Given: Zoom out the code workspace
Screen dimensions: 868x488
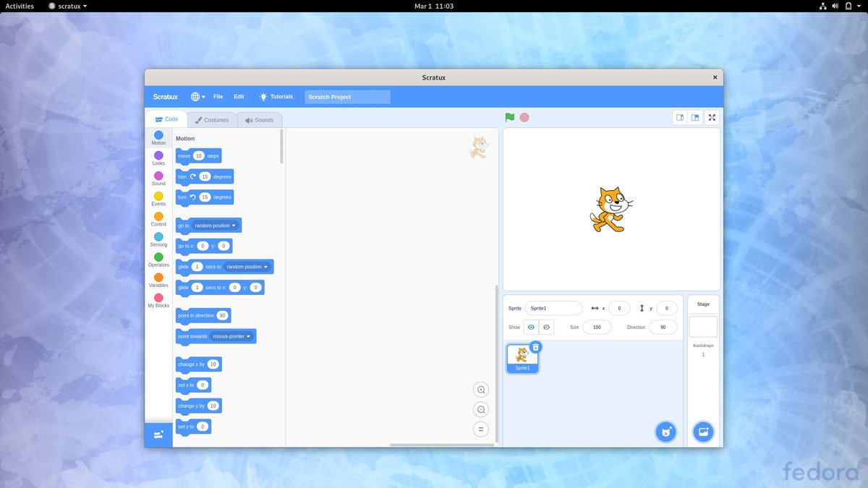Looking at the screenshot, I should coord(480,410).
